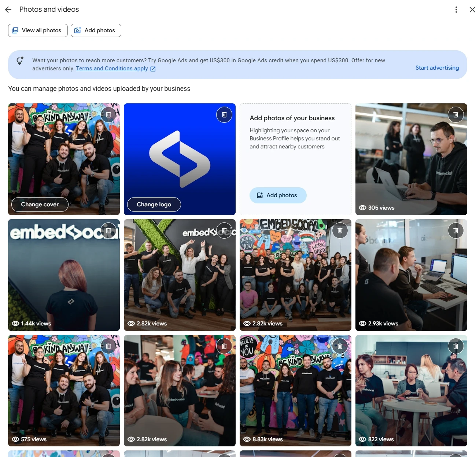The image size is (476, 457).
Task: Delete the photo with 8.83k views
Action: (x=340, y=346)
